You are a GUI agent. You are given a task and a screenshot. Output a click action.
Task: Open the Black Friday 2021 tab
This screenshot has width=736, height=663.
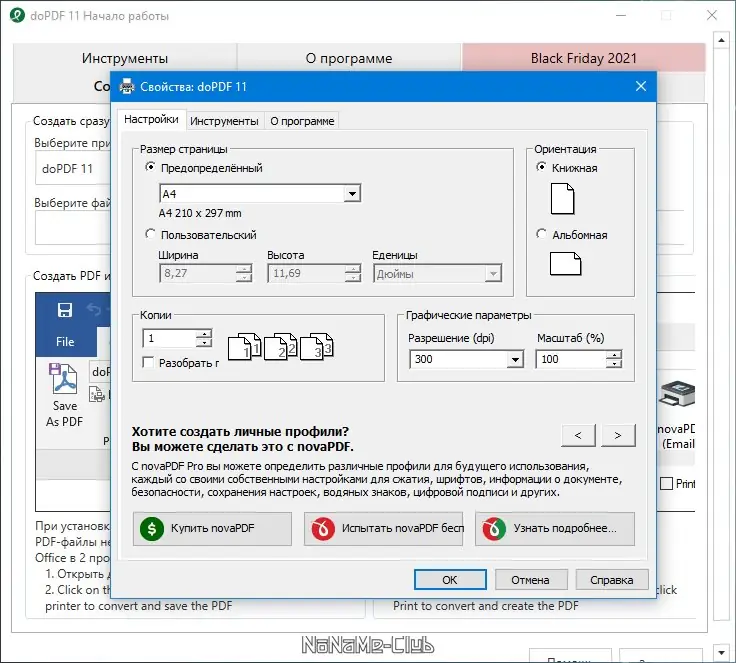pos(583,58)
